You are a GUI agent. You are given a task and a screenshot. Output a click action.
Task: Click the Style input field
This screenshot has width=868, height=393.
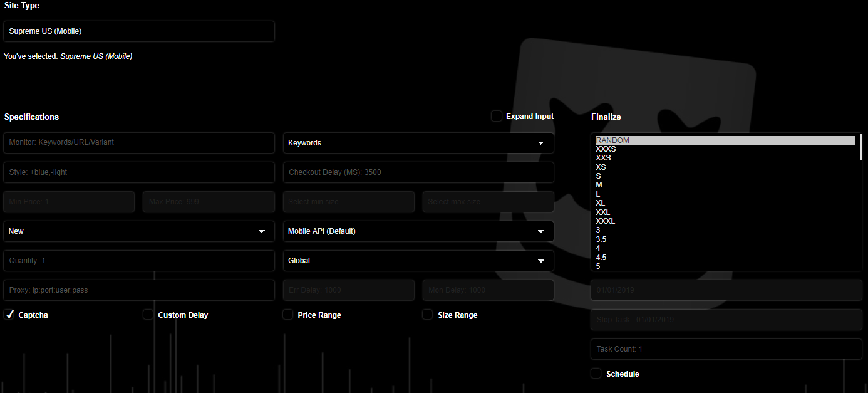tap(139, 172)
